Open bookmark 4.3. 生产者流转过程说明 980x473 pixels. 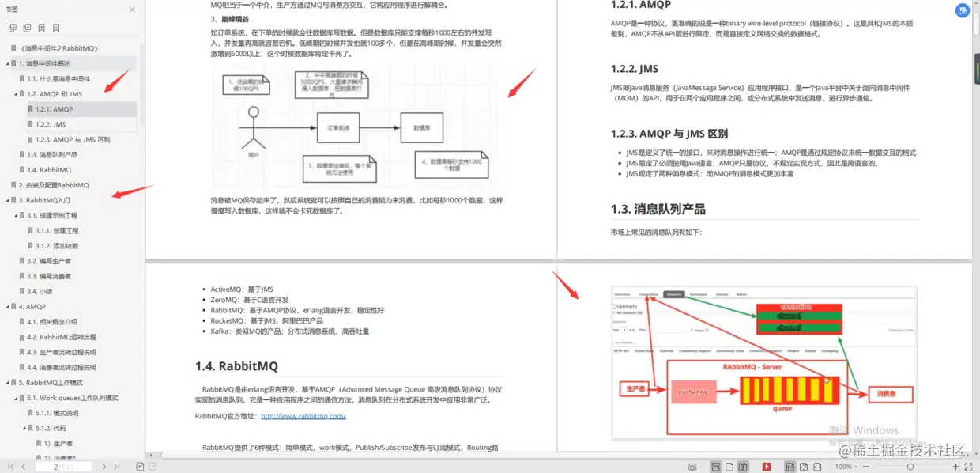(x=62, y=352)
